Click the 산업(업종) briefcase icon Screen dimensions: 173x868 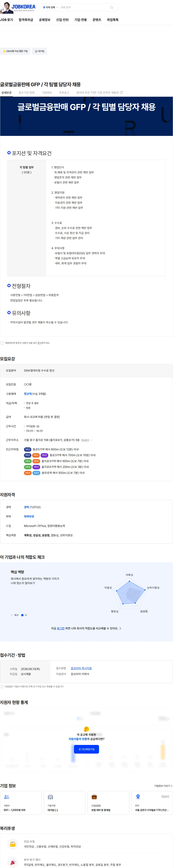point(94,797)
